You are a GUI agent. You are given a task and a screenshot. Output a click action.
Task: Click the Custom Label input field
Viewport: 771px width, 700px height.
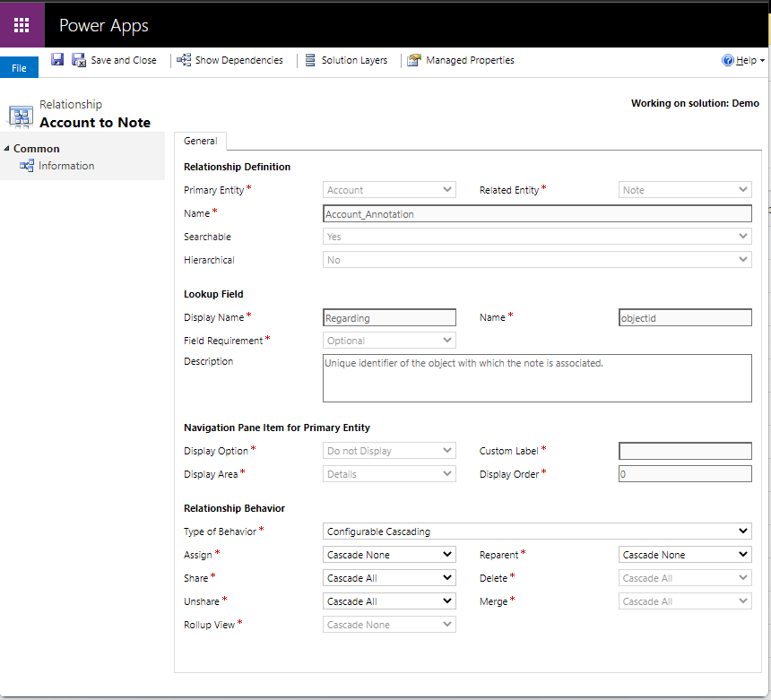pyautogui.click(x=685, y=451)
